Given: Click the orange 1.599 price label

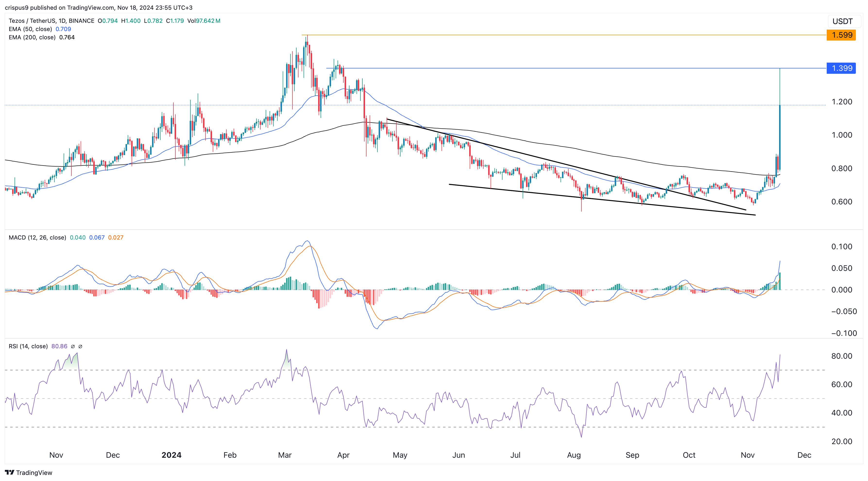Looking at the screenshot, I should coord(841,35).
